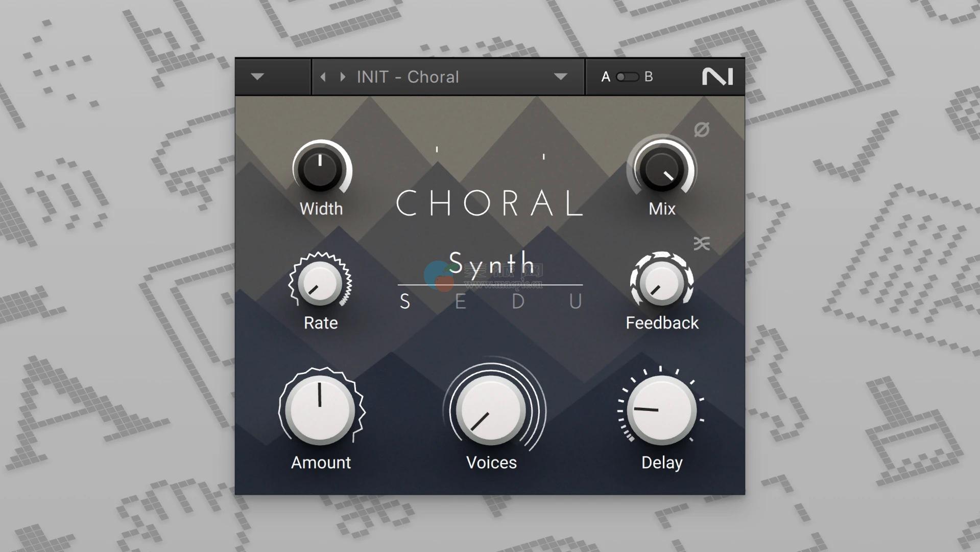Switch to the D chorus mode
Image resolution: width=980 pixels, height=552 pixels.
coord(518,302)
